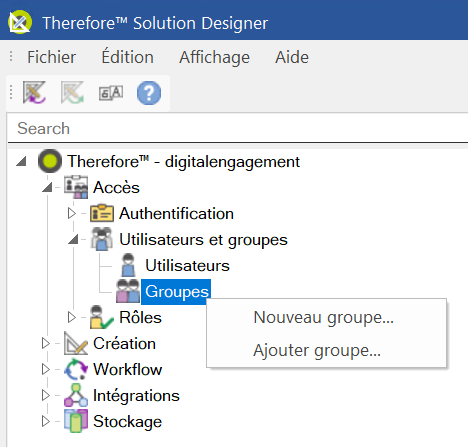Select the Utilisateurs tree item label
The image size is (468, 447).
click(x=187, y=266)
